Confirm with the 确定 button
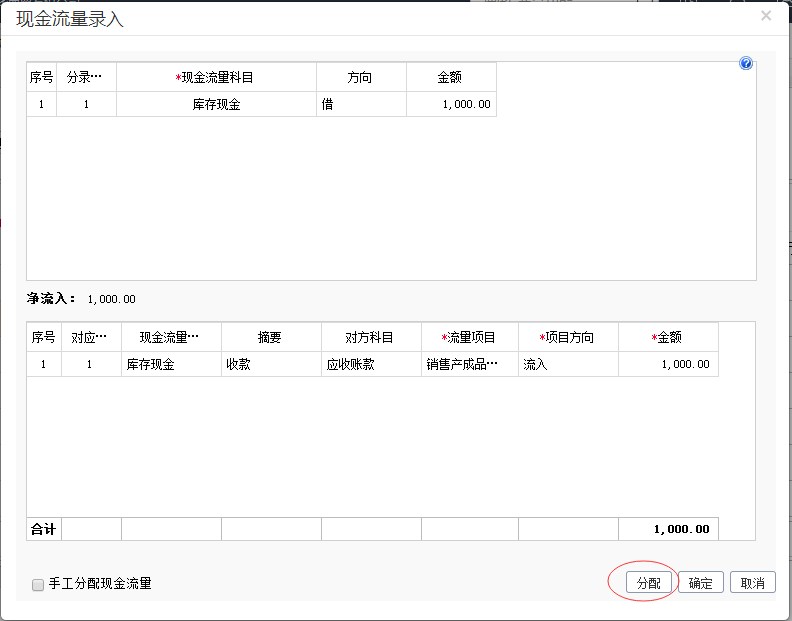The image size is (792, 621). point(701,583)
